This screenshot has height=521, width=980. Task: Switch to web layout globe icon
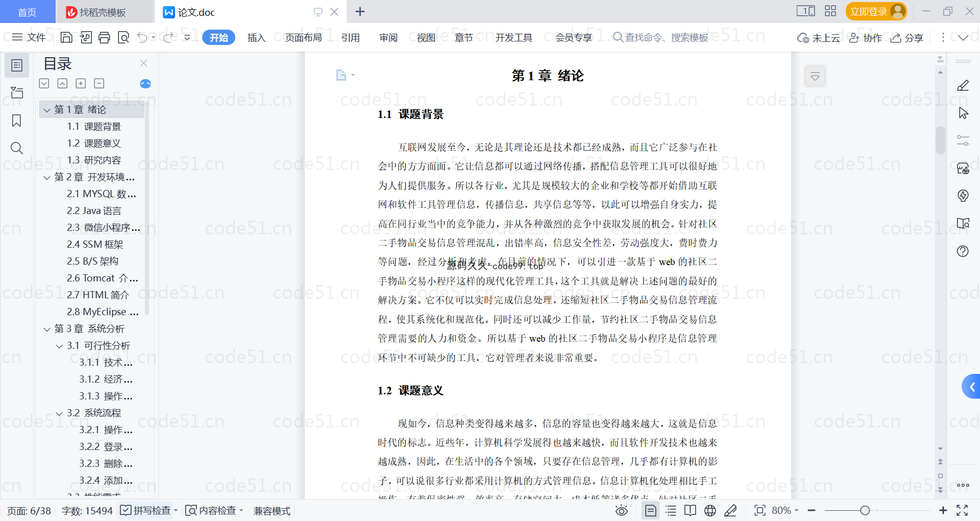(x=710, y=510)
